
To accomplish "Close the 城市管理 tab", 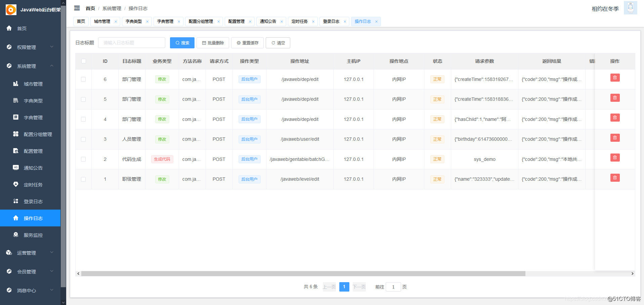I will 116,21.
